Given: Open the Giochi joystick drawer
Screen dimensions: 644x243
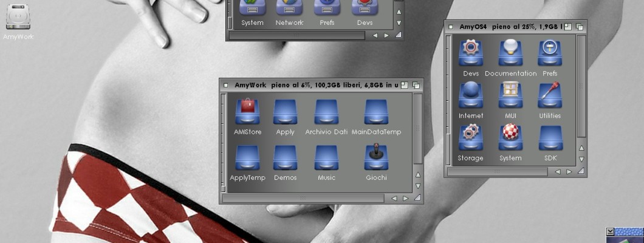Looking at the screenshot, I should tap(376, 157).
